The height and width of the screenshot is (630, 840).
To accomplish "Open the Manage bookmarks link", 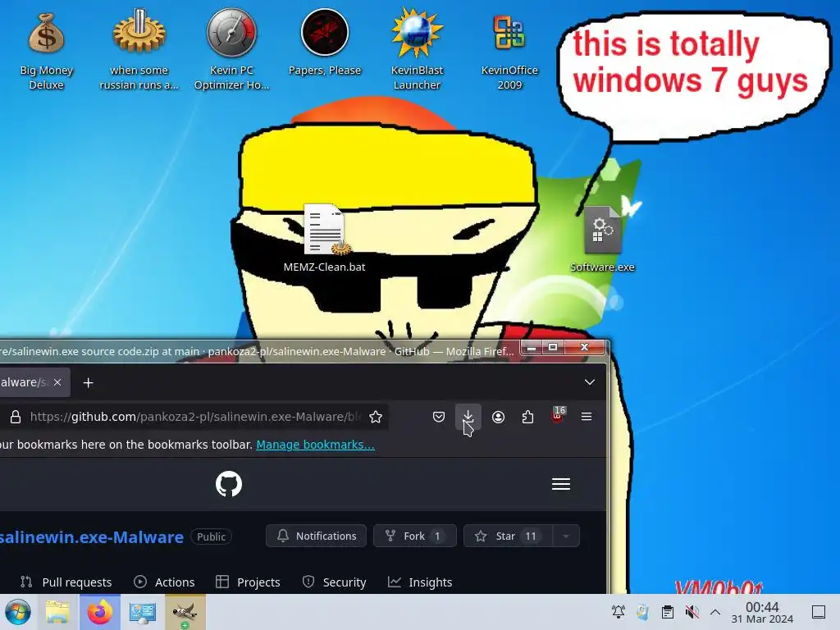I will (x=316, y=445).
